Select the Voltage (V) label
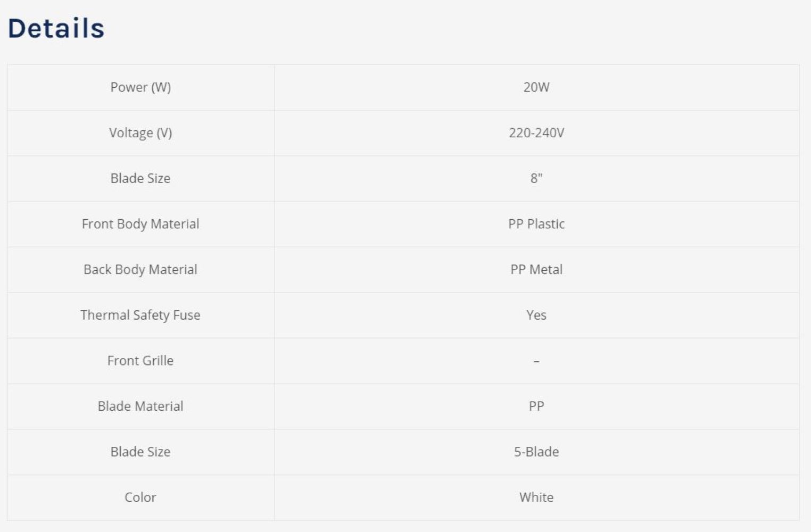The height and width of the screenshot is (532, 811). (140, 133)
